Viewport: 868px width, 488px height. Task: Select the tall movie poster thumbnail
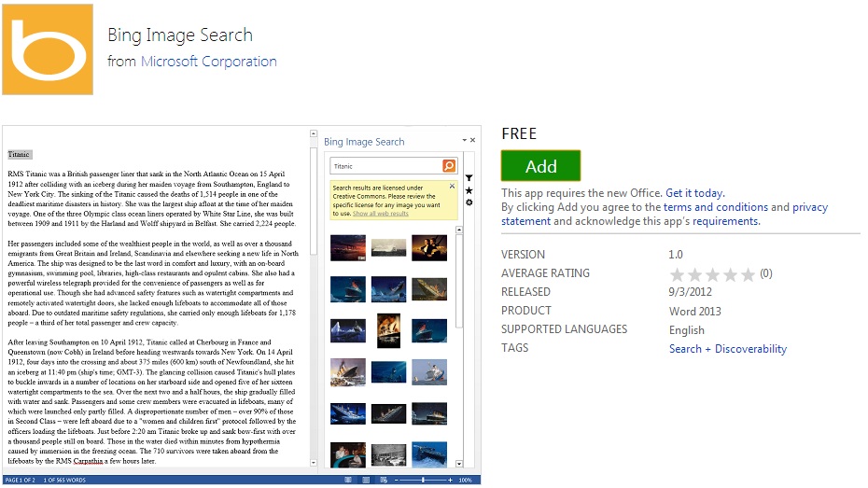[388, 330]
